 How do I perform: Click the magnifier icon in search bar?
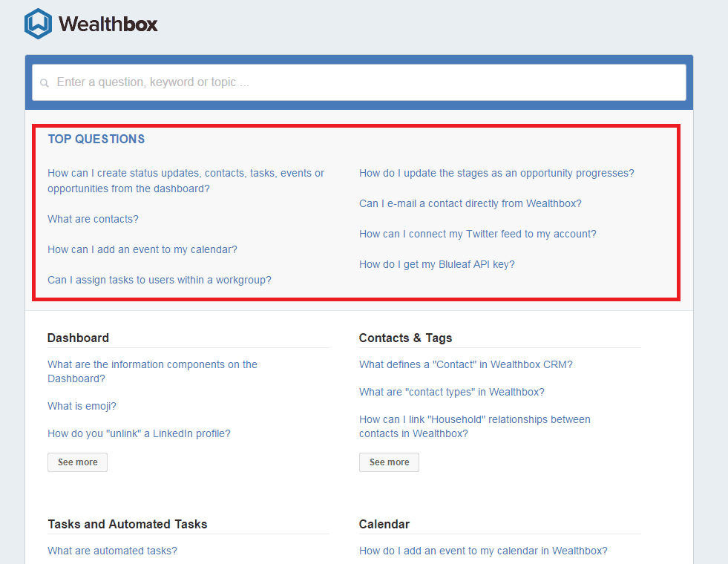(45, 82)
